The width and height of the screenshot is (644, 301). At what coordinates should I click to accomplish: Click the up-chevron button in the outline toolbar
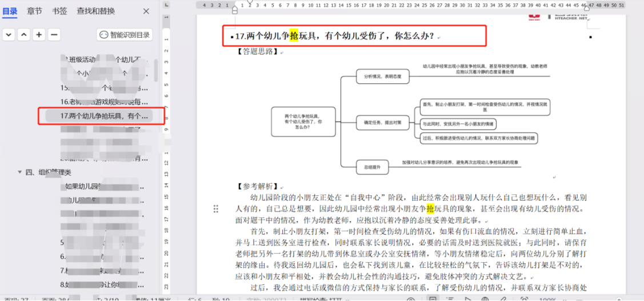pos(23,35)
